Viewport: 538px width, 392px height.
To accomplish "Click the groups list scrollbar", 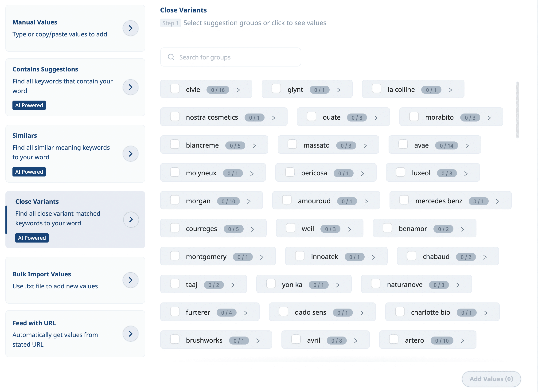I will pyautogui.click(x=517, y=110).
